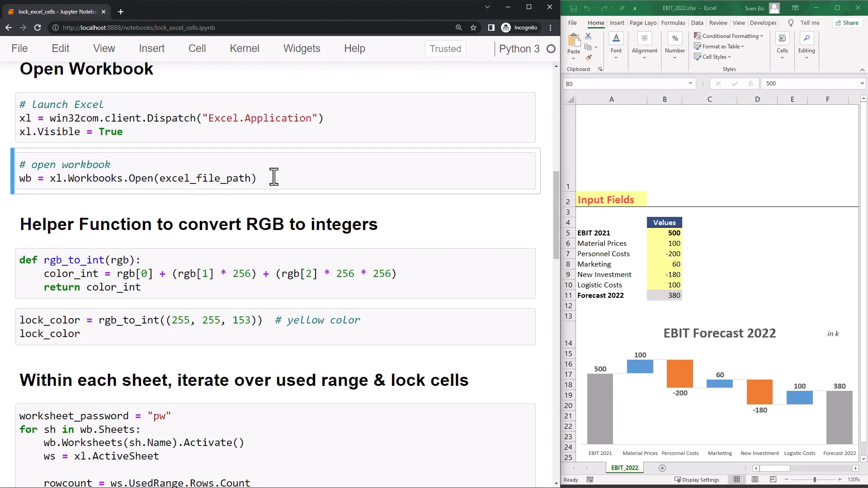
Task: Select Normal view in status bar
Action: pos(737,479)
